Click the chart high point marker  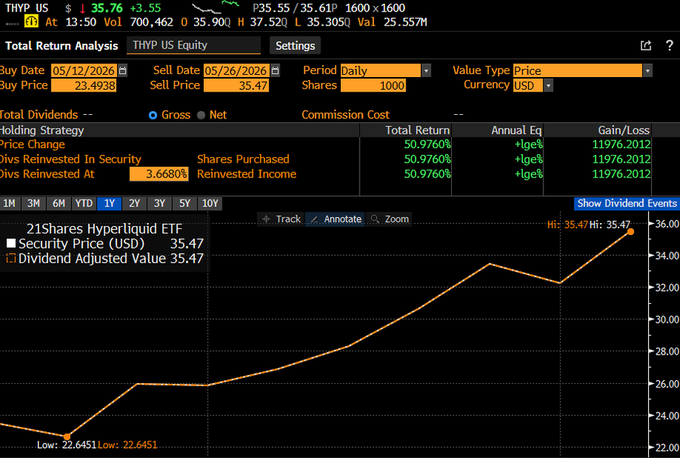pos(631,232)
